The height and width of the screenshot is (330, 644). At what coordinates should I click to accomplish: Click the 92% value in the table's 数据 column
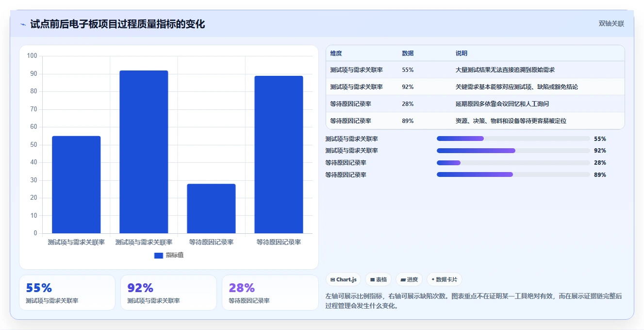tap(408, 87)
